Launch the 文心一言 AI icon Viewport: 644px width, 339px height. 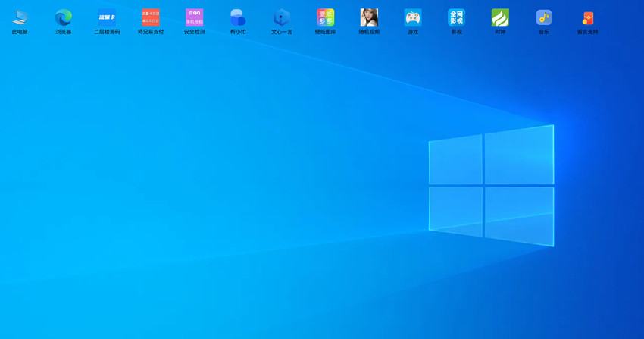[x=282, y=17]
